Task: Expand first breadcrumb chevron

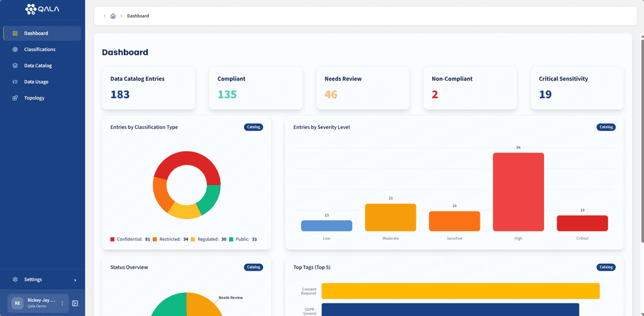Action: [104, 16]
